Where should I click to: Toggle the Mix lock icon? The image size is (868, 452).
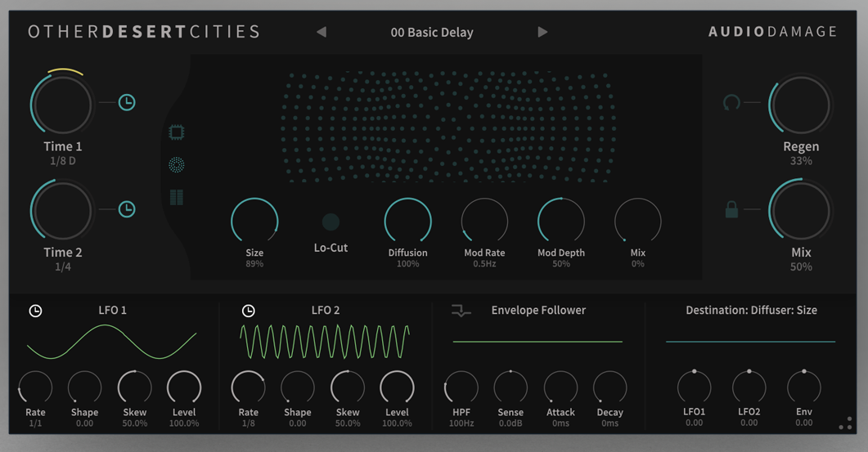click(731, 209)
